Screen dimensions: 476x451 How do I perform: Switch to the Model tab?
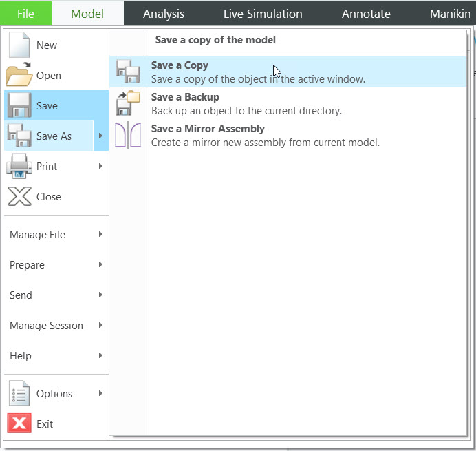(x=87, y=14)
